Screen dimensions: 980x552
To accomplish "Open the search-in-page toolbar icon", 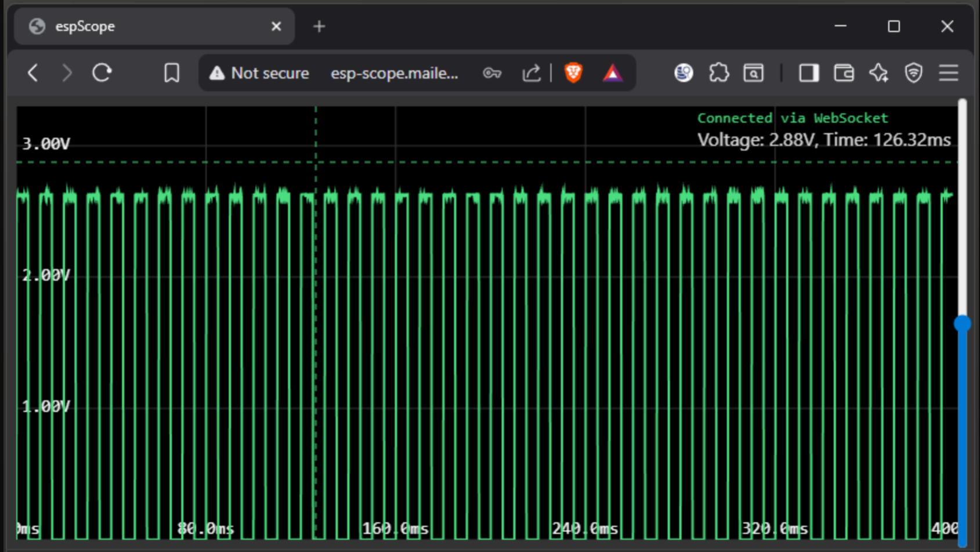I will pos(753,73).
